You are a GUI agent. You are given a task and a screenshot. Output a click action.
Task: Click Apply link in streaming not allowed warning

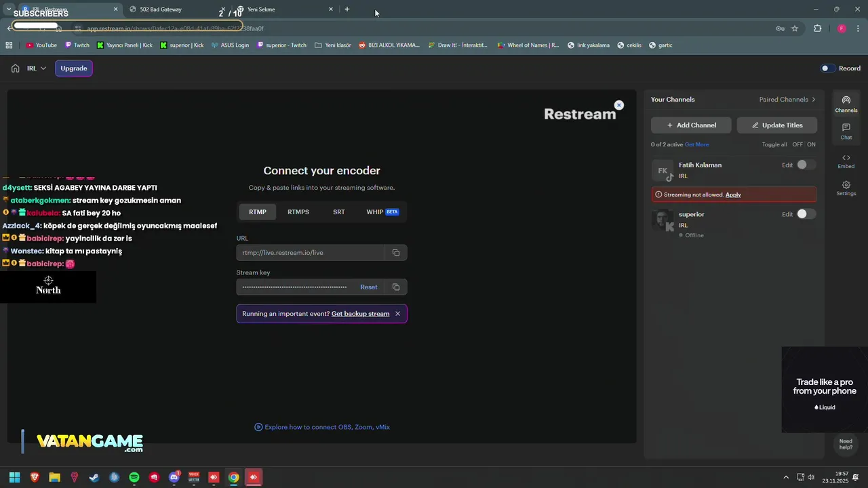tap(733, 195)
